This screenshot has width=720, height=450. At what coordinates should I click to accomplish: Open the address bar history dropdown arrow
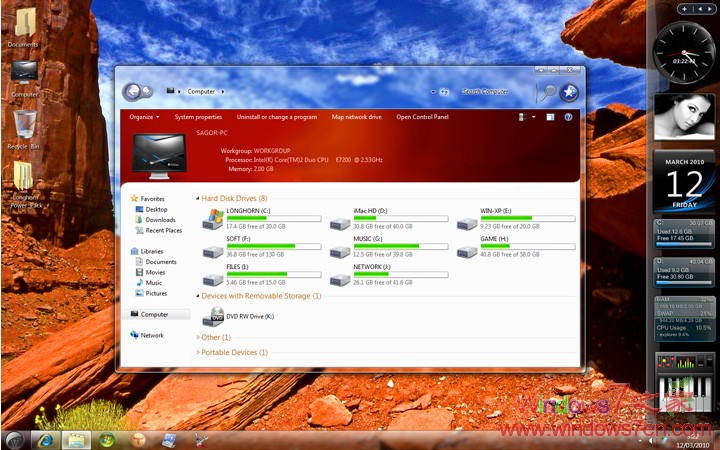pos(433,92)
